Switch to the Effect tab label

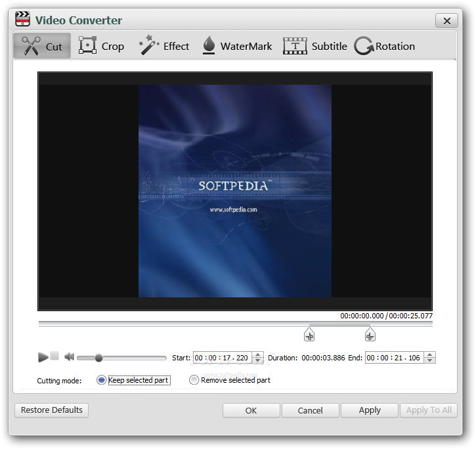tap(176, 46)
